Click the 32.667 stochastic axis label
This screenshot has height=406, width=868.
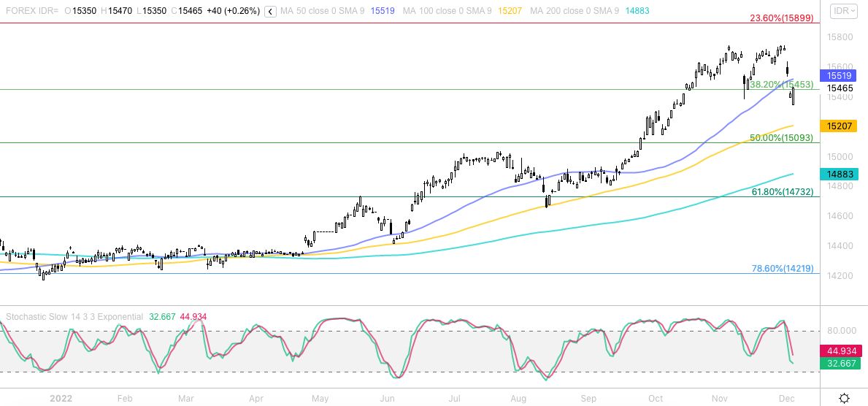842,364
